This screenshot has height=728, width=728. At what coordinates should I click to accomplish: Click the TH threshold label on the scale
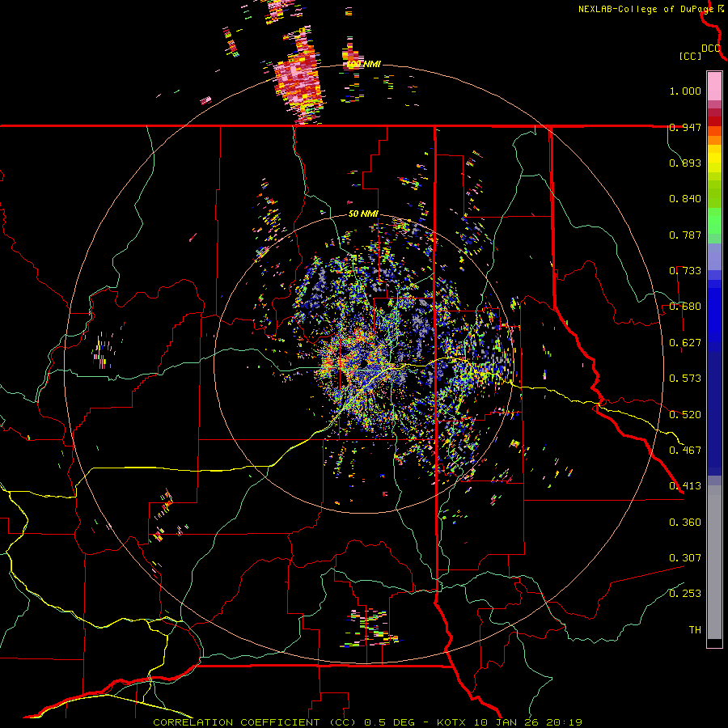click(695, 630)
